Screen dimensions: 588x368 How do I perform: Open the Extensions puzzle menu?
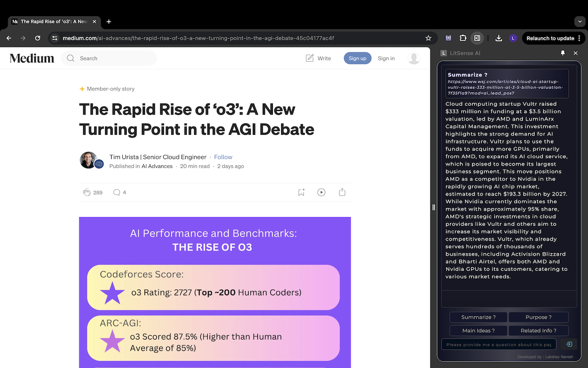[x=463, y=38]
